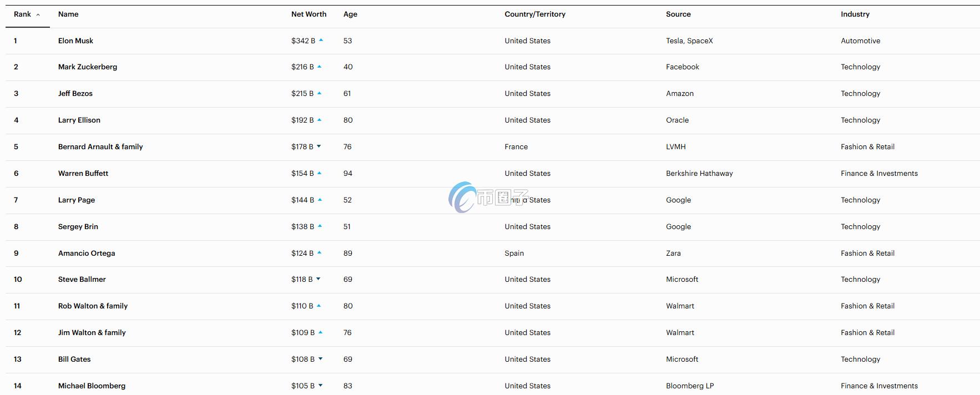Select the name Jeff Bezos
This screenshot has height=395, width=980.
coord(75,94)
